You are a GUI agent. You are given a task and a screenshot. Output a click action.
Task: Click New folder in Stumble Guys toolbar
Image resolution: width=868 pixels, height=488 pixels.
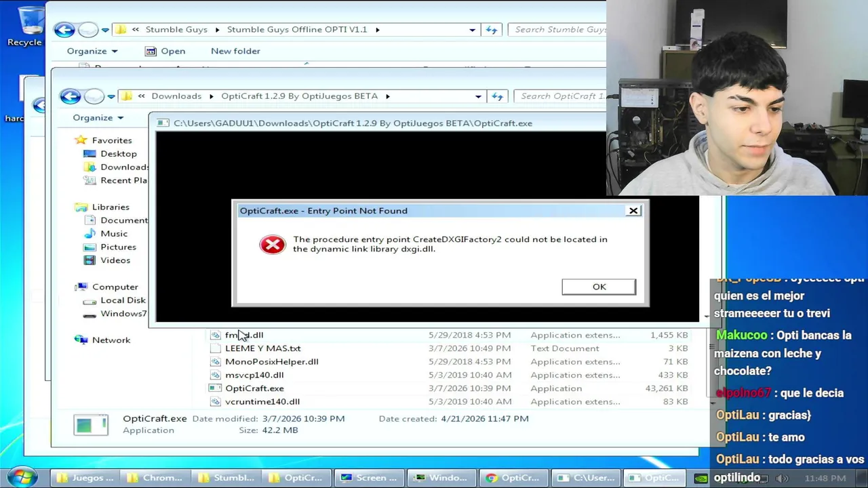click(235, 51)
